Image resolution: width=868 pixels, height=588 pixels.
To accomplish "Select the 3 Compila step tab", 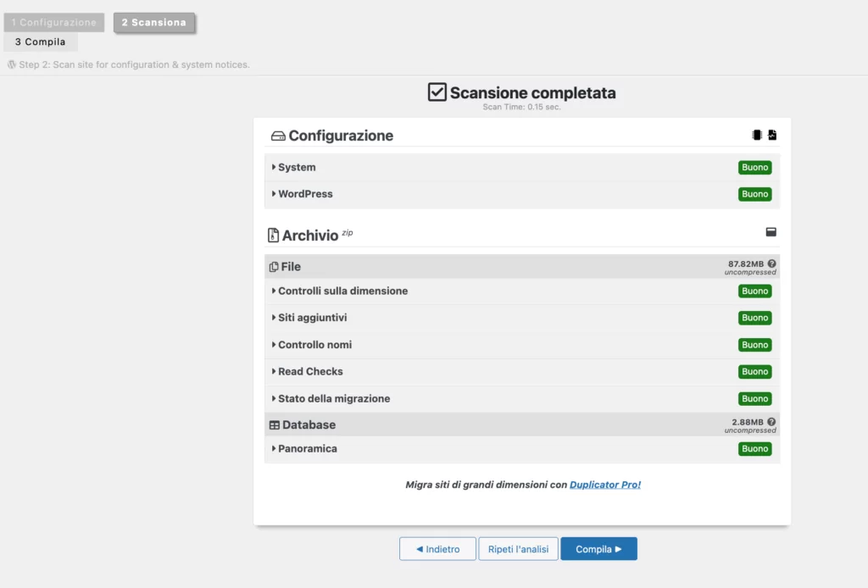I will (40, 42).
